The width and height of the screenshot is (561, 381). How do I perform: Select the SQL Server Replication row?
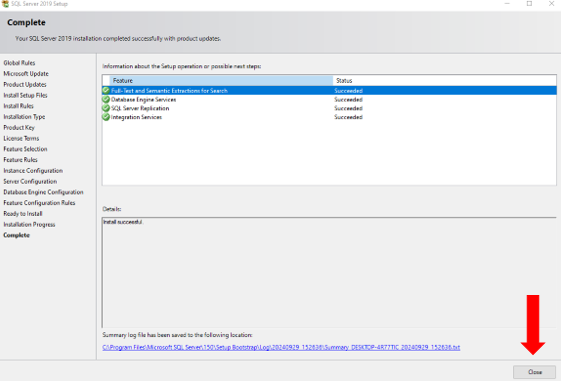(329, 108)
